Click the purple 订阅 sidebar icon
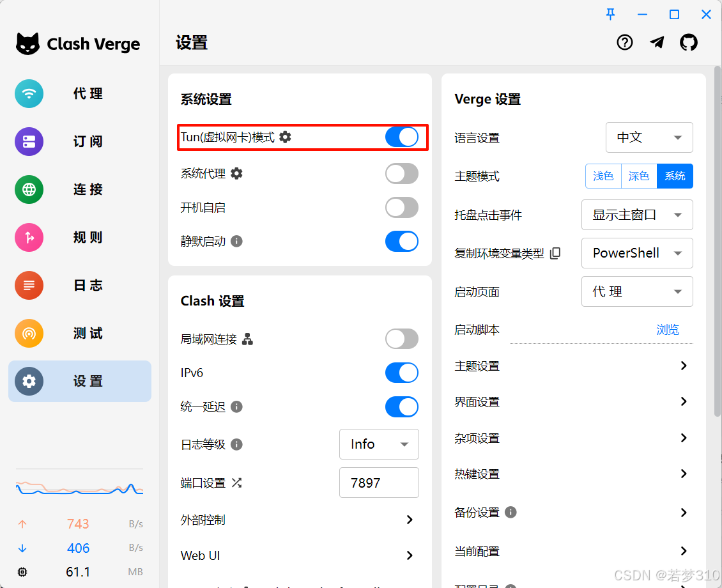722x588 pixels. coord(29,141)
